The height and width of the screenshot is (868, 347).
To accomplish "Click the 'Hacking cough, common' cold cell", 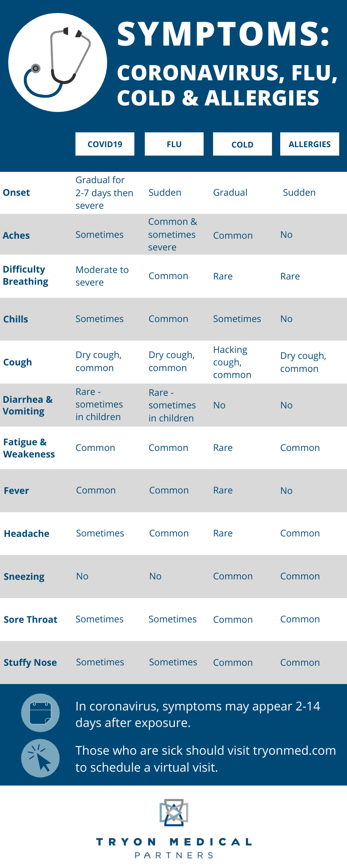I will click(x=232, y=362).
